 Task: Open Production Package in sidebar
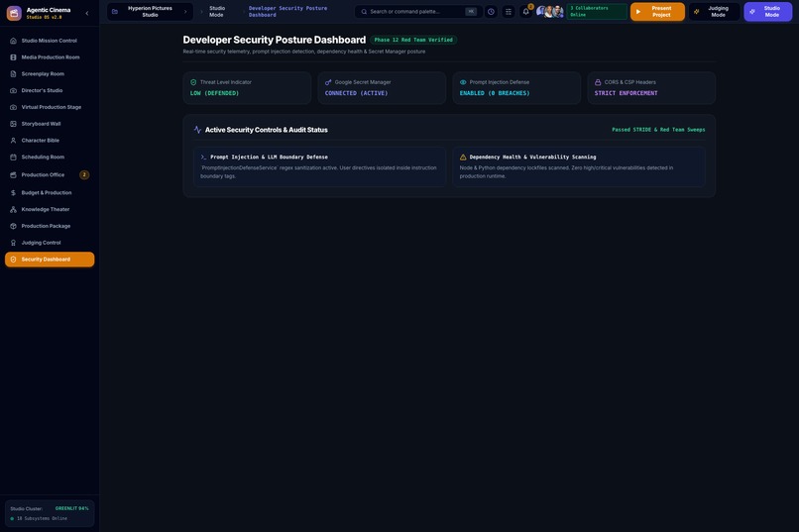pyautogui.click(x=50, y=226)
